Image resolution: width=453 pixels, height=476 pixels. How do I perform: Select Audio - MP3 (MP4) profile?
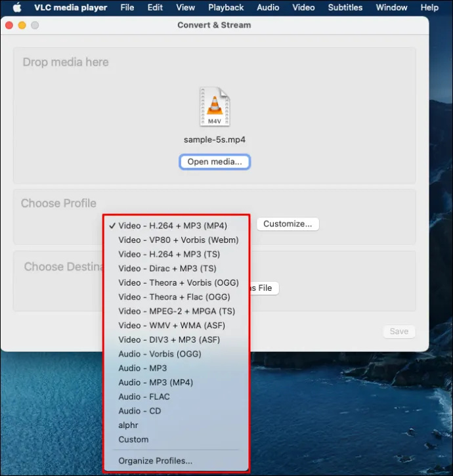[x=176, y=383]
